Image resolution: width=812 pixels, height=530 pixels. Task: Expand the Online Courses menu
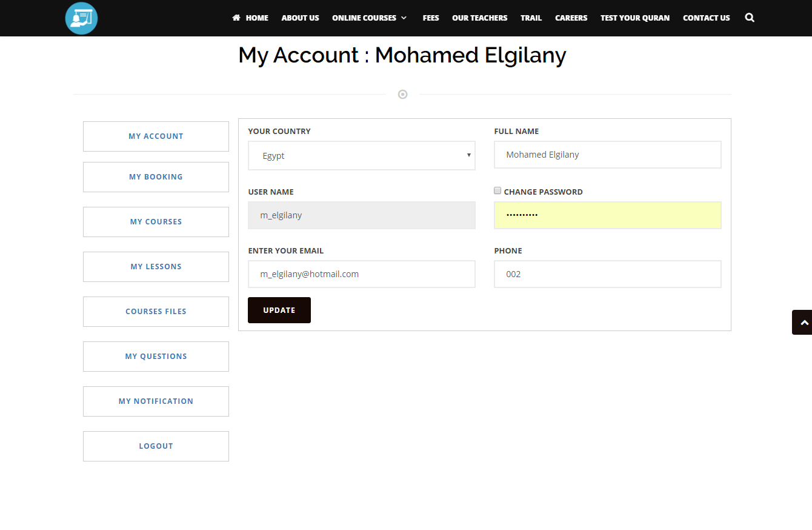(x=369, y=18)
